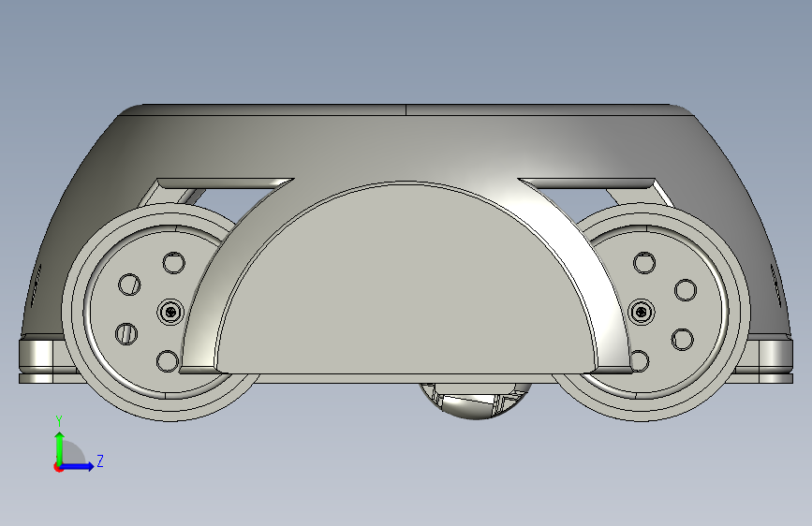Click the blue Z axis arrow of the triad
This screenshot has height=526, width=812.
pos(79,466)
